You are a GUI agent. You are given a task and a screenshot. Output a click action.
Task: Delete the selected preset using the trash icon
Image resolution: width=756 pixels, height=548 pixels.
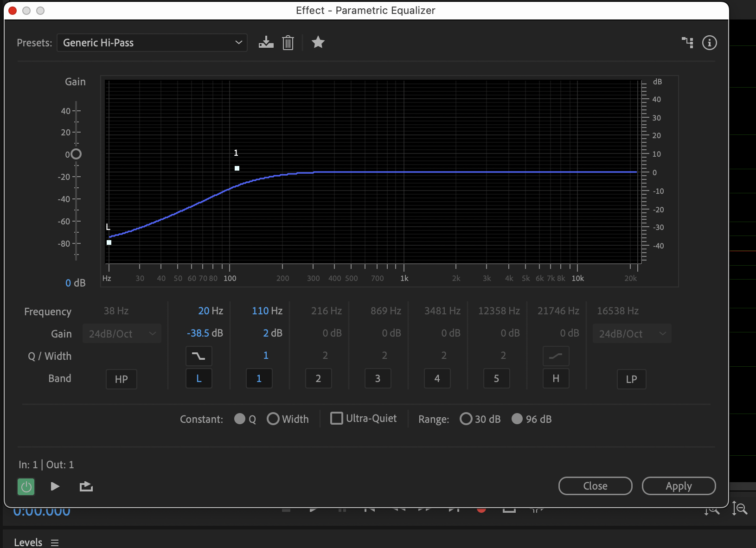coord(288,43)
